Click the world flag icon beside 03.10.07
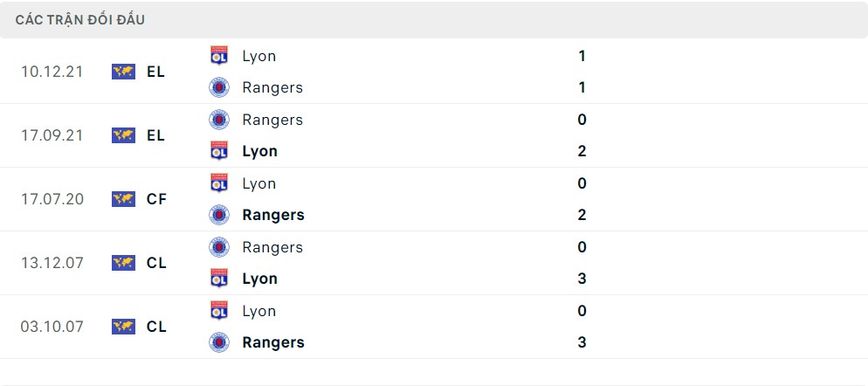This screenshot has width=868, height=386. pyautogui.click(x=123, y=327)
